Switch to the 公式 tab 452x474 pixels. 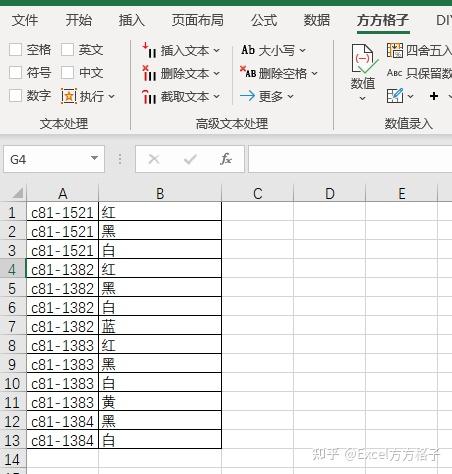pos(264,20)
